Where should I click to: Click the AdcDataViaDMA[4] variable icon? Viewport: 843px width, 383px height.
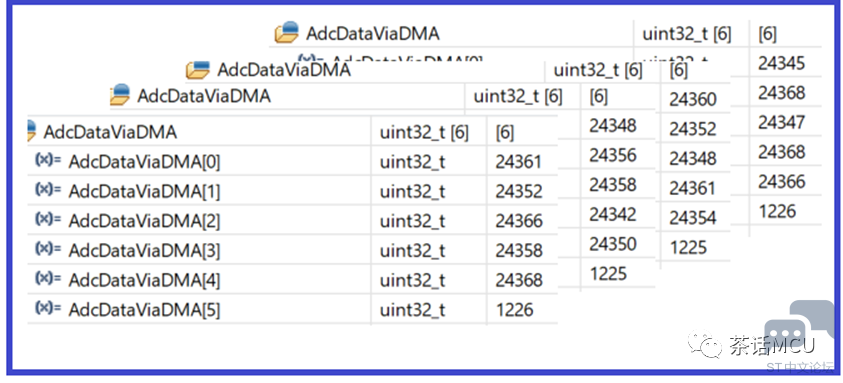(48, 279)
